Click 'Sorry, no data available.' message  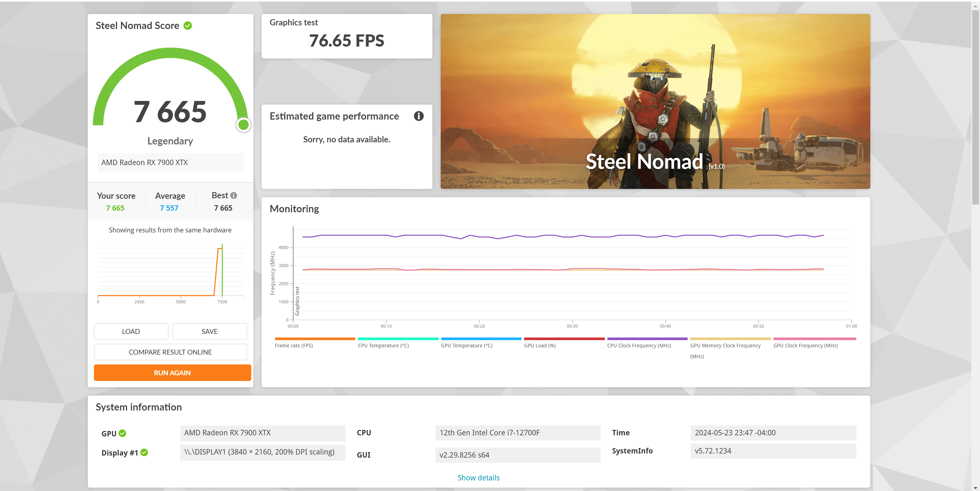click(x=347, y=140)
